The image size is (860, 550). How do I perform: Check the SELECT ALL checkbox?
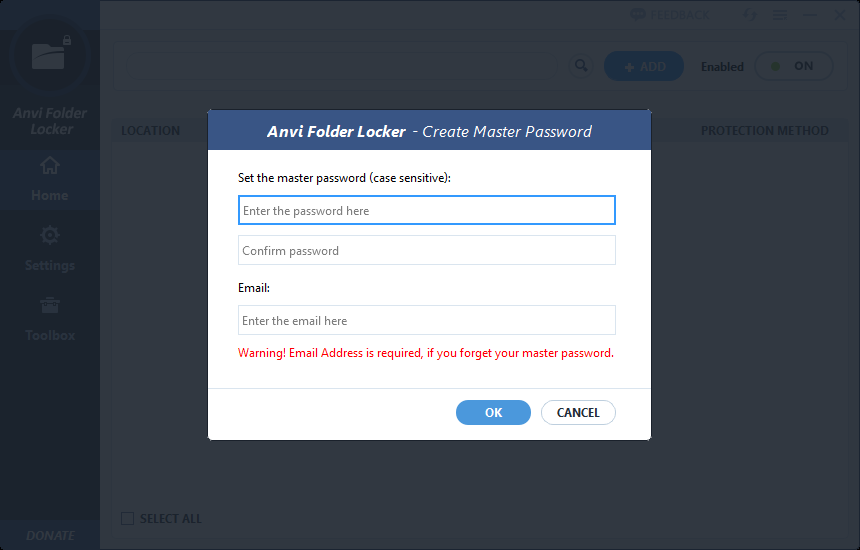pyautogui.click(x=127, y=518)
